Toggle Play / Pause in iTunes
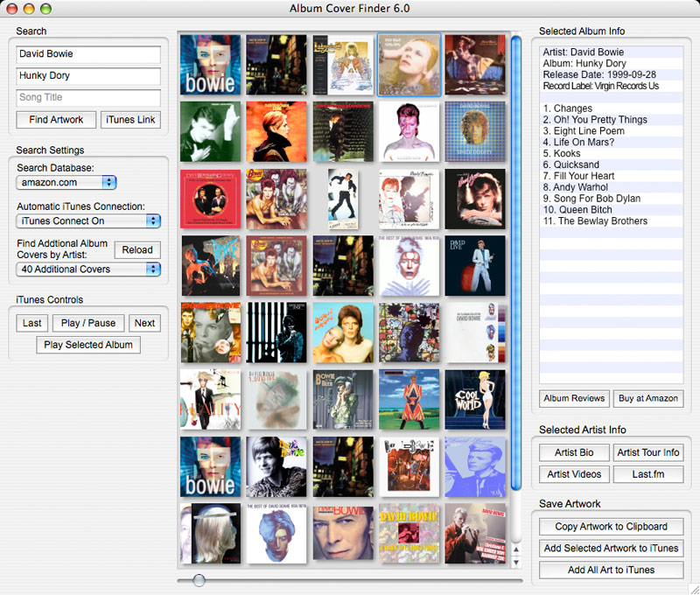 point(88,323)
